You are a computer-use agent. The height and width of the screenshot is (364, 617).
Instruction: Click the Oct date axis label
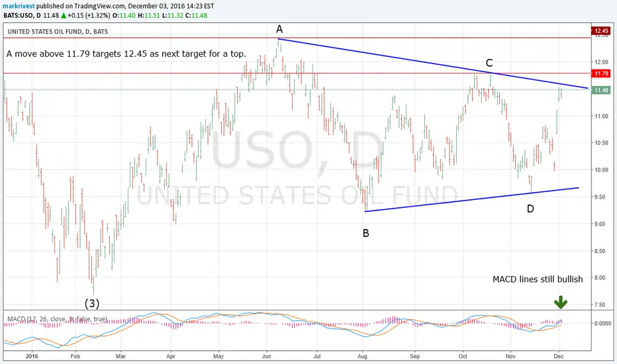coord(463,356)
